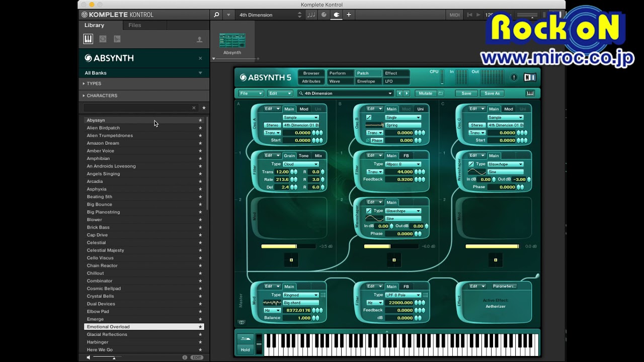Clear the ABSYNTH product filter with X

(200, 58)
